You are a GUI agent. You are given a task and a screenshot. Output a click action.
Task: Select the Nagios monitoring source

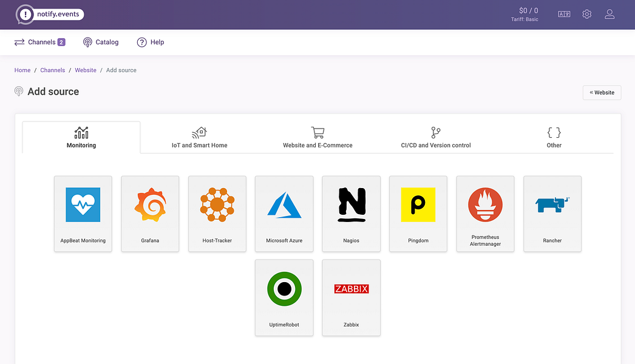351,214
